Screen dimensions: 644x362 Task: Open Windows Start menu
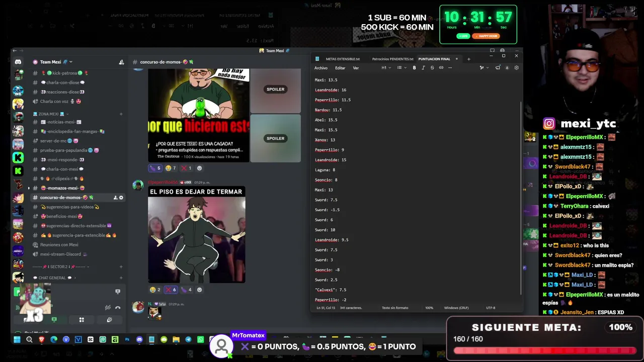point(17,339)
